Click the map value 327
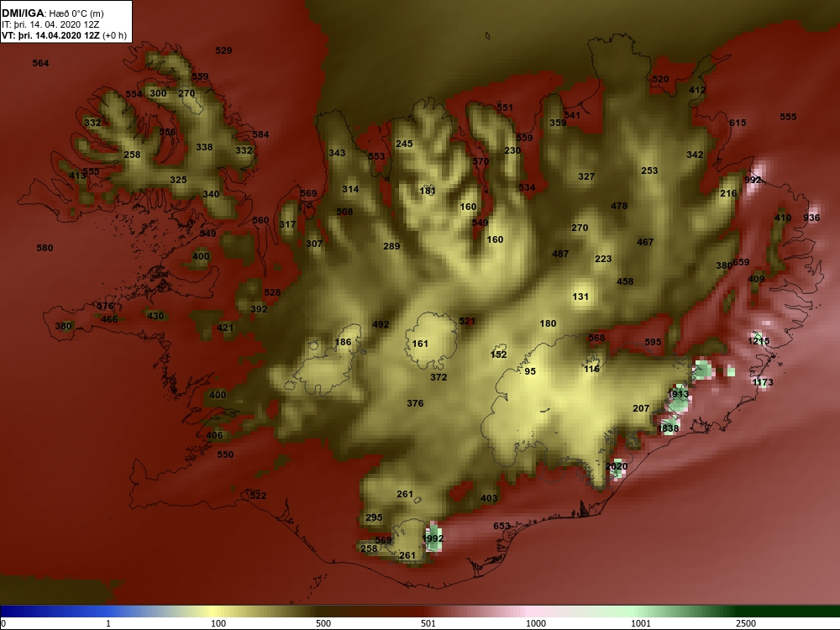This screenshot has height=630, width=840. (586, 176)
